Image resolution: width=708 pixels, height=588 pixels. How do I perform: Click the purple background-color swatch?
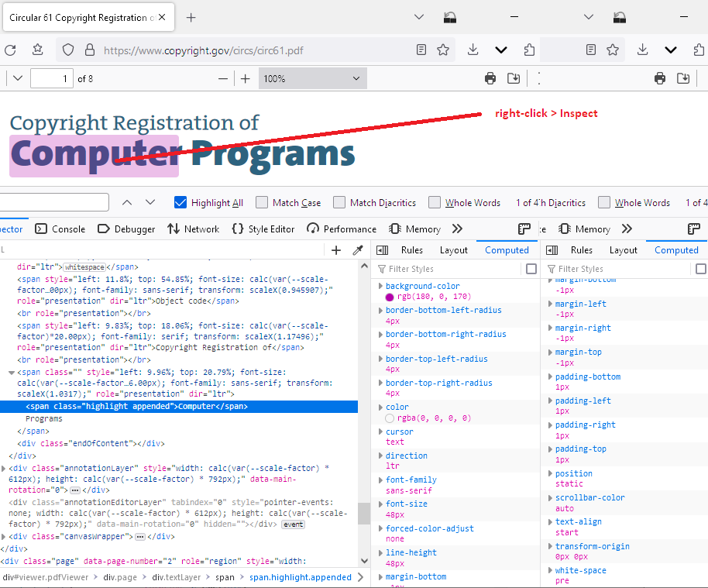tap(390, 297)
